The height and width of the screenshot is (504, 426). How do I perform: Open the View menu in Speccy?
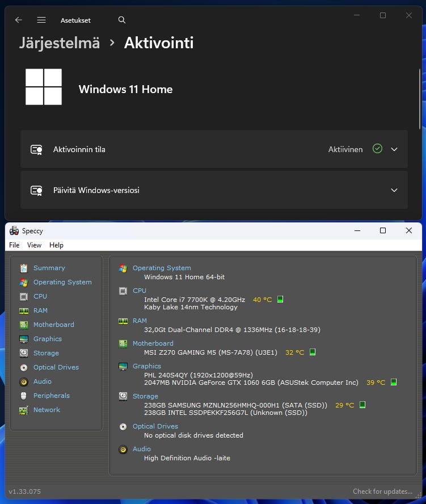(34, 245)
